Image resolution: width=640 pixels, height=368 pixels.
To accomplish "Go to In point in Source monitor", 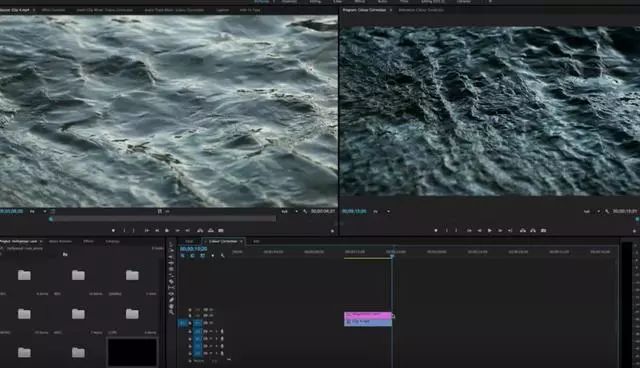I will pos(147,231).
